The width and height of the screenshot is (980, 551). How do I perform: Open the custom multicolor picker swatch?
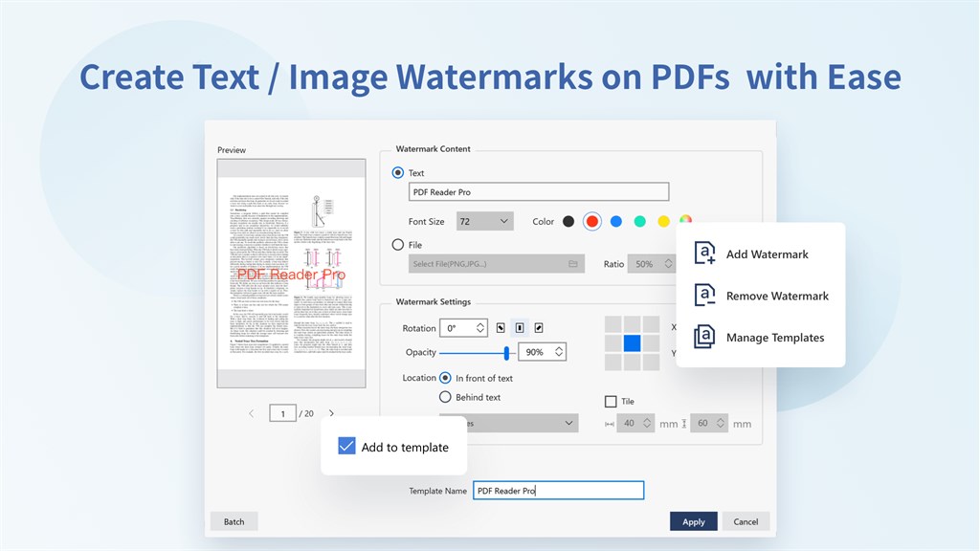tap(685, 220)
